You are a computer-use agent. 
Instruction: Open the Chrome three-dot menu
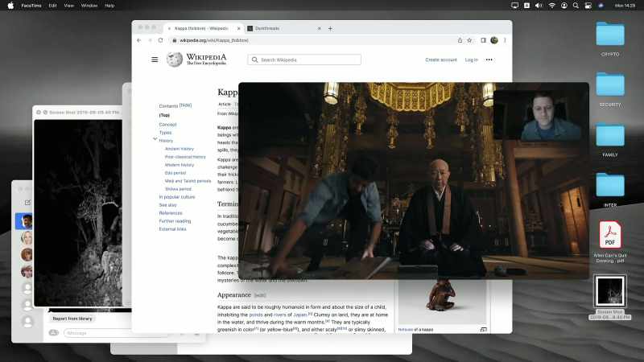tap(505, 40)
